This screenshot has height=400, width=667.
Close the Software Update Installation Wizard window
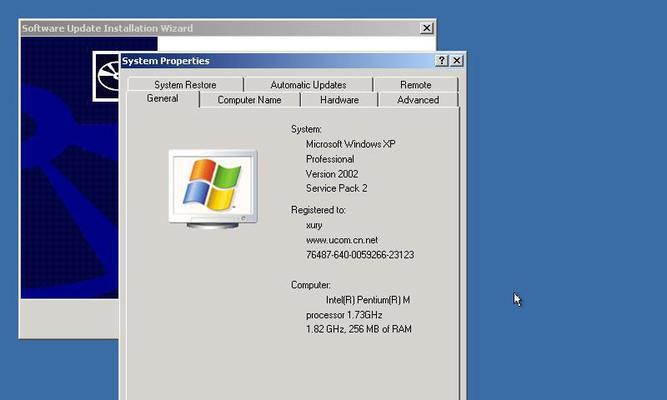coord(426,28)
